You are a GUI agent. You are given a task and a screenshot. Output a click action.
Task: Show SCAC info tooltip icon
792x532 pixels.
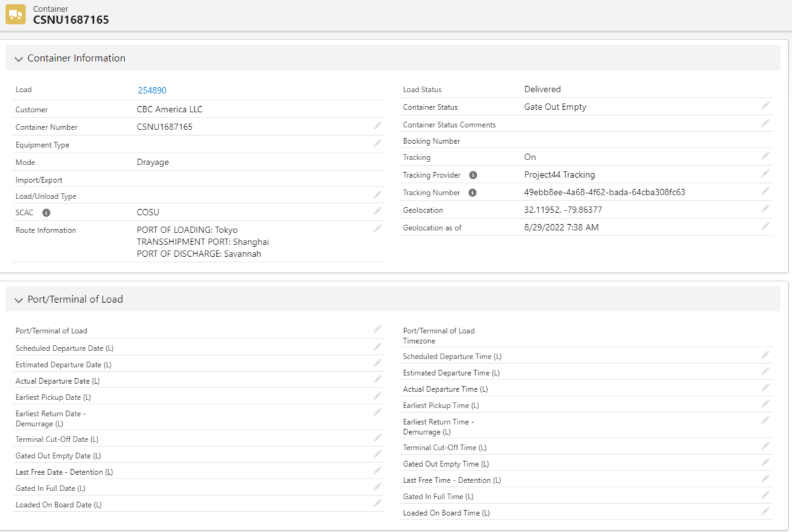click(x=46, y=213)
